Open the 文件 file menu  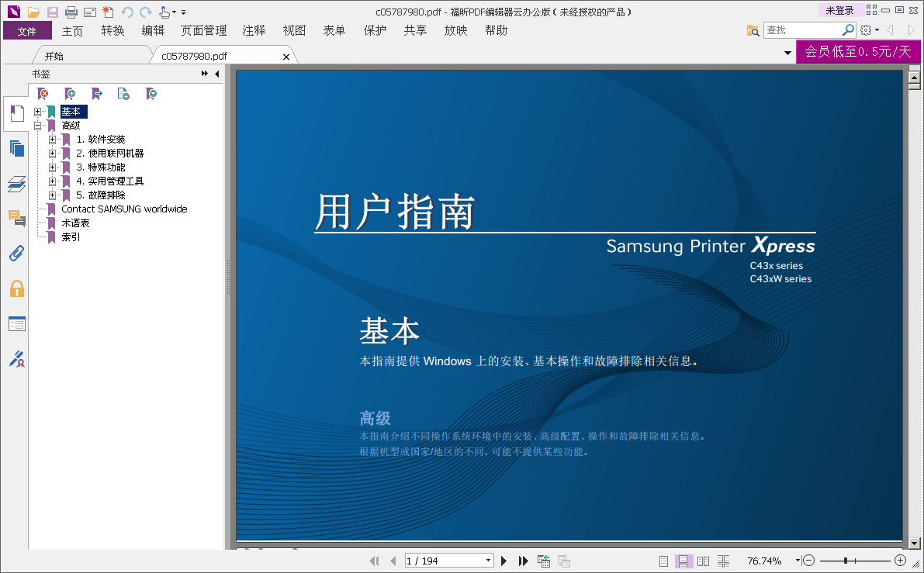[27, 30]
